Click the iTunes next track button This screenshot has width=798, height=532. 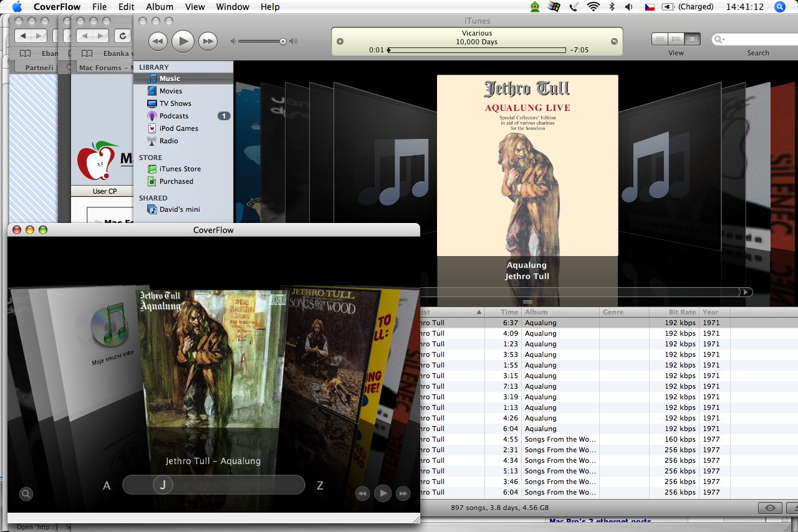pos(208,41)
